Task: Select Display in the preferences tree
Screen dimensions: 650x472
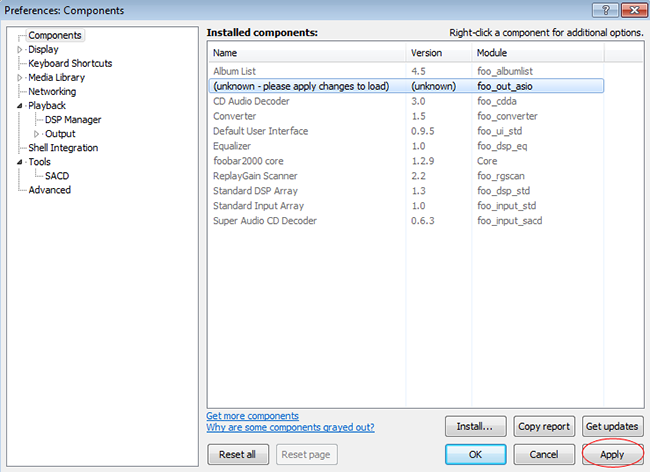Action: [x=43, y=49]
